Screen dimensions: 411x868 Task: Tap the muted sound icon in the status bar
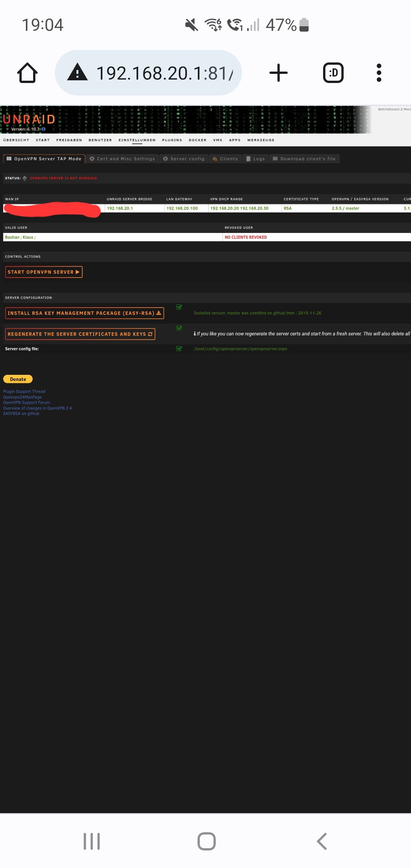pos(192,25)
